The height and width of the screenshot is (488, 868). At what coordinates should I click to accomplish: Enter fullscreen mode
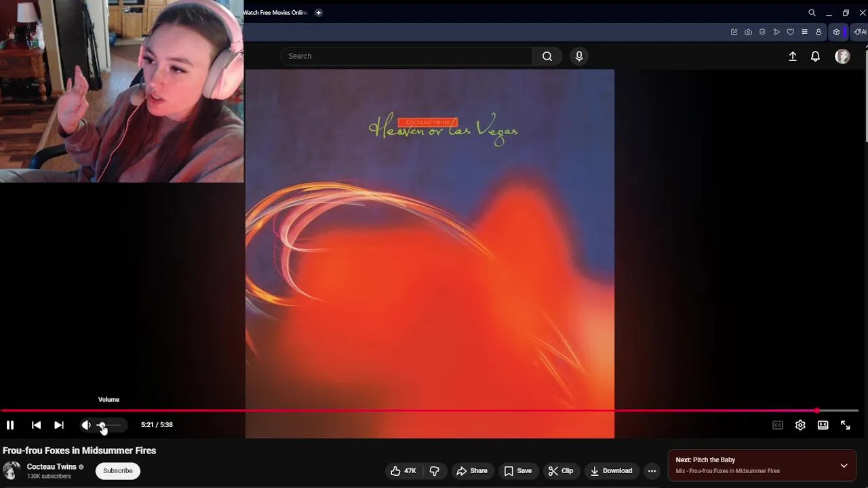(846, 425)
